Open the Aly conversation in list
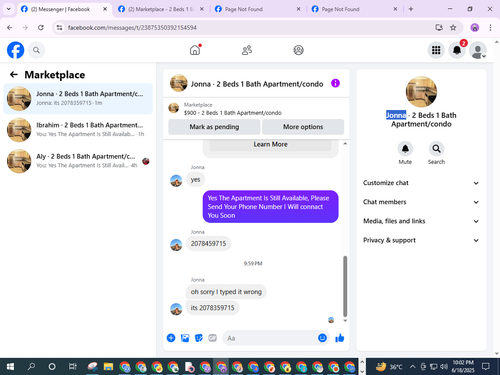 (78, 161)
